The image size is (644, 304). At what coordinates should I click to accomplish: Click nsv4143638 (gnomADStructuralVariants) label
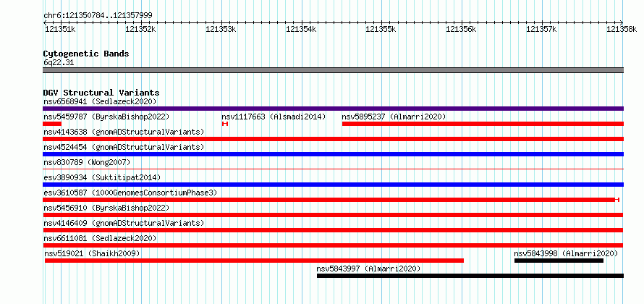pos(124,132)
